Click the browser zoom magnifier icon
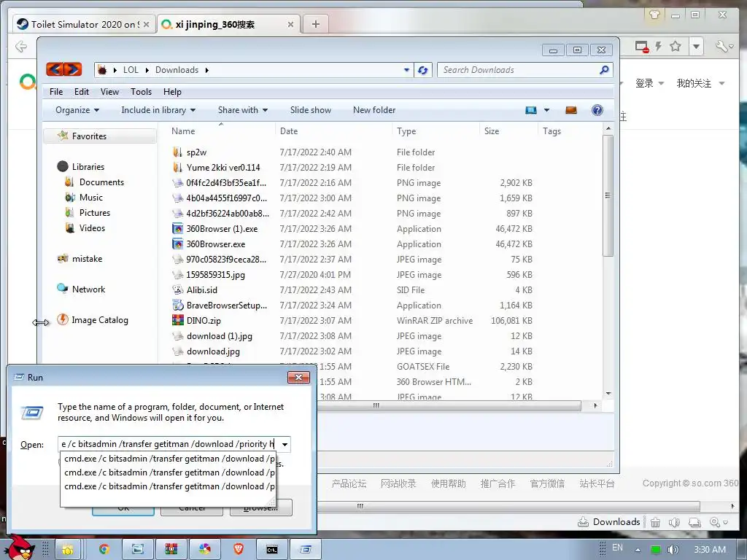The image size is (747, 560). (715, 522)
